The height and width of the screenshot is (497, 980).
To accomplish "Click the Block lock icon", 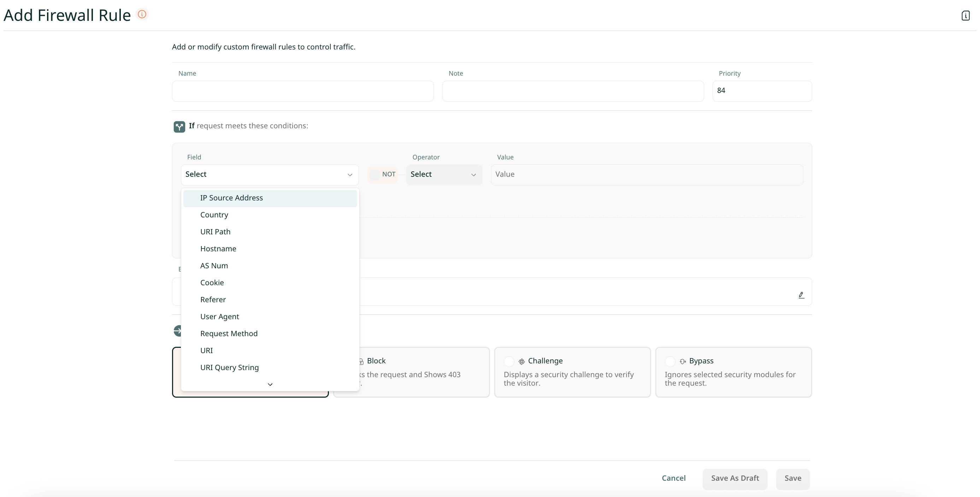I will 361,362.
